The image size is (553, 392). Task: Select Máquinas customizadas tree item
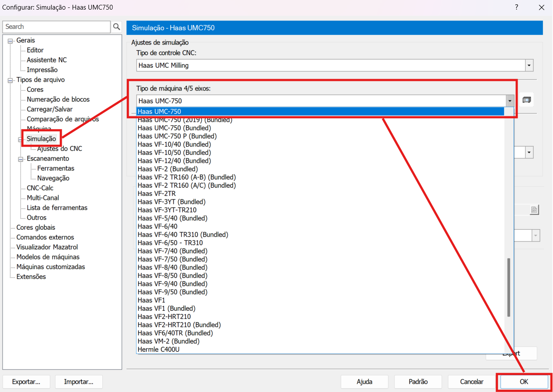pyautogui.click(x=51, y=267)
